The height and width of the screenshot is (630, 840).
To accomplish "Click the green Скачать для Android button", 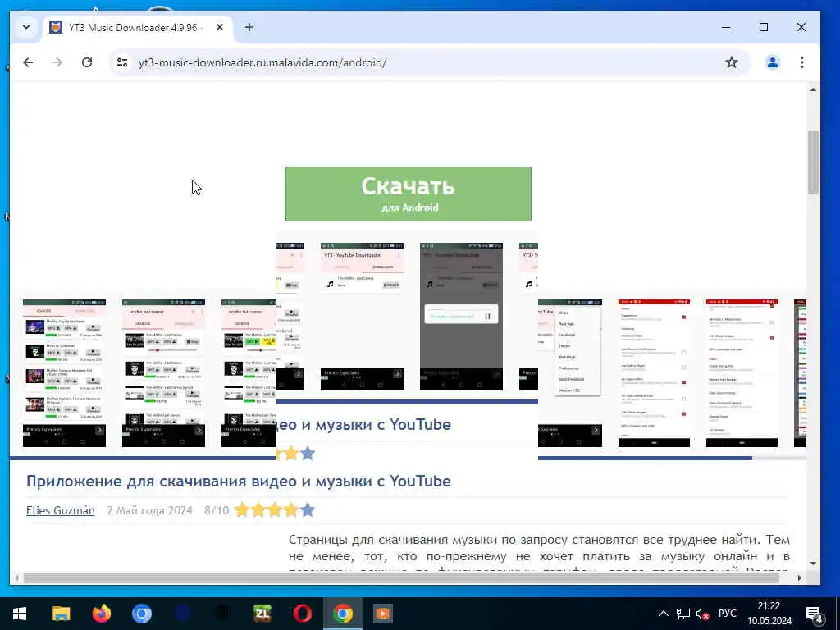I will tap(409, 194).
